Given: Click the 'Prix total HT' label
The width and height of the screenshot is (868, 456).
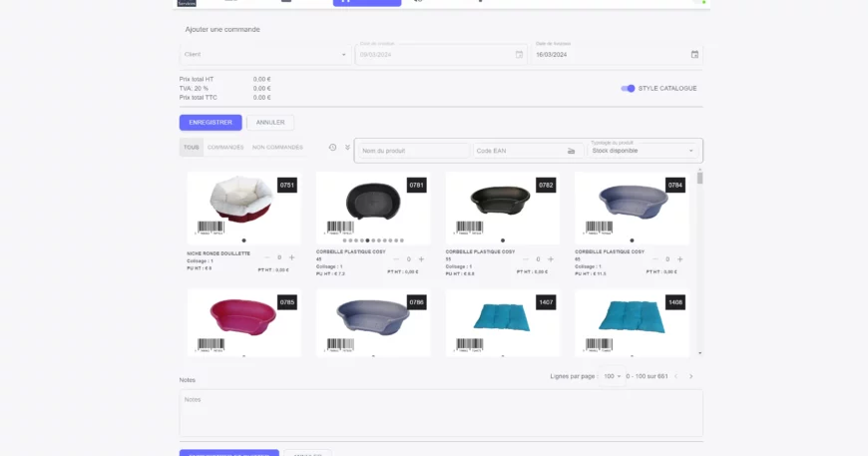Looking at the screenshot, I should coord(197,79).
